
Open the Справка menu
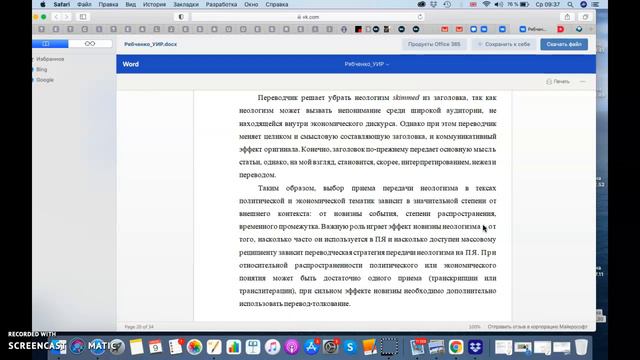coord(277,4)
